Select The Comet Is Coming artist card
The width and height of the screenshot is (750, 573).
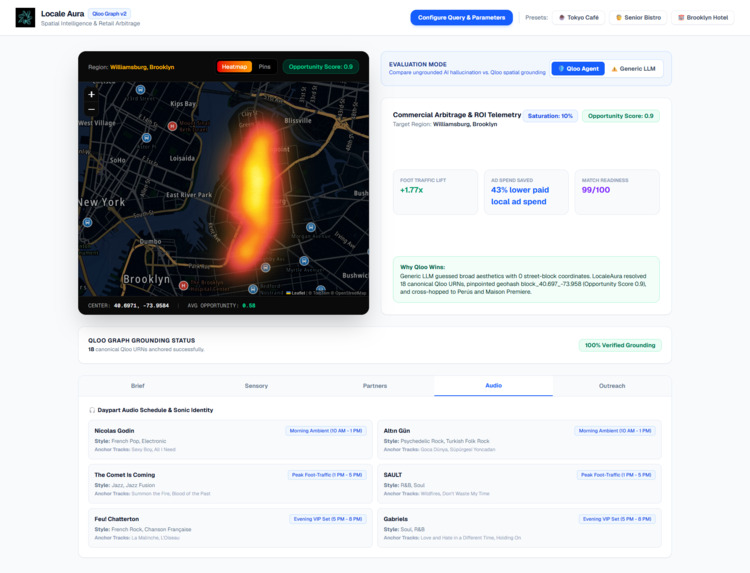[230, 484]
